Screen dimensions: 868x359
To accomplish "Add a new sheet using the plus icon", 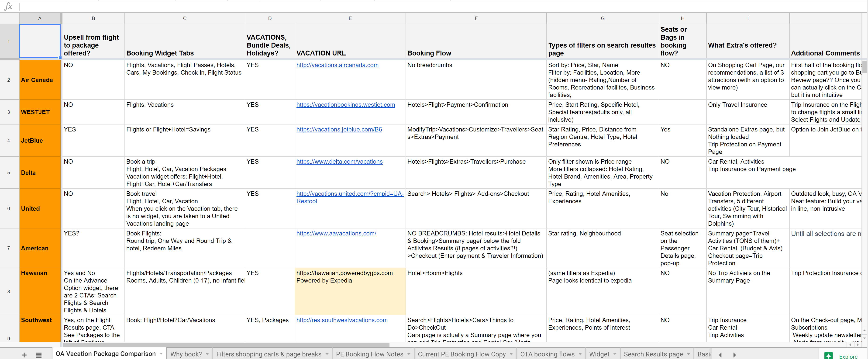I will [24, 355].
